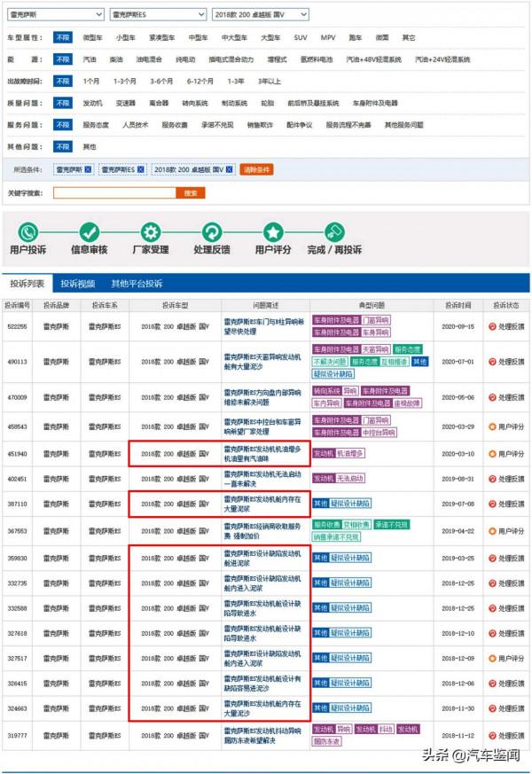Open the 雷克萨斯 brand dropdown
Image resolution: width=532 pixels, height=774 pixels.
point(54,15)
